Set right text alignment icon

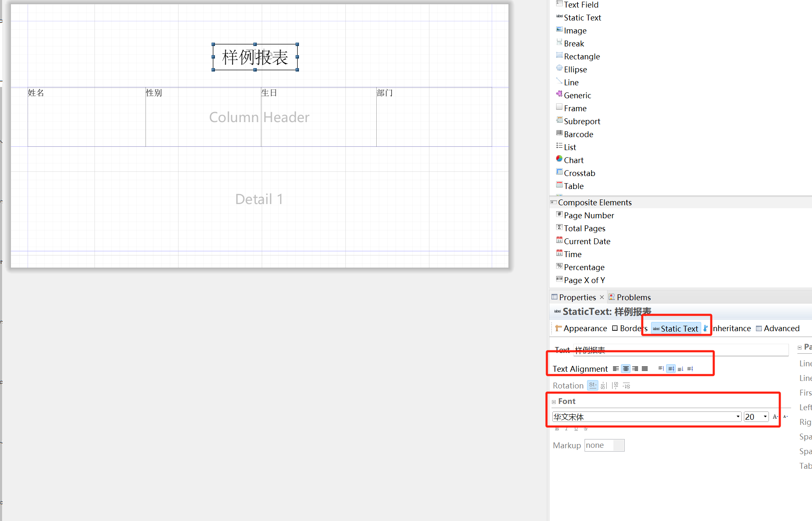635,368
